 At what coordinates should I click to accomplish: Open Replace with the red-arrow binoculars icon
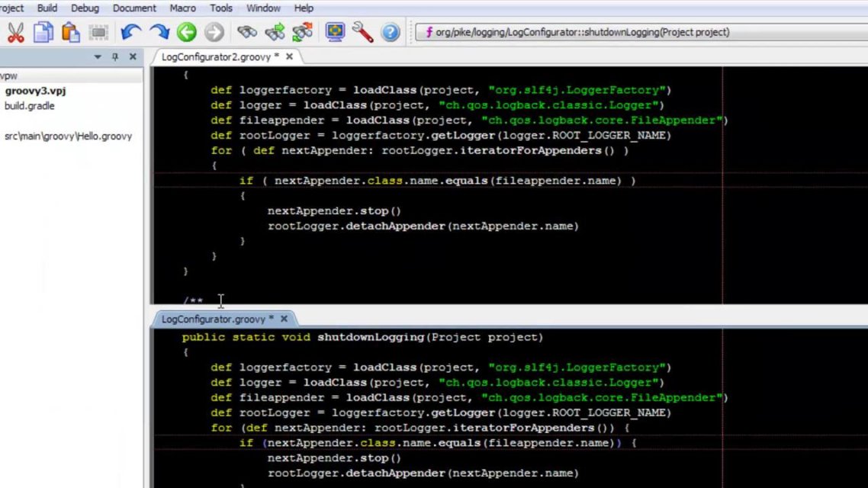[x=301, y=33]
